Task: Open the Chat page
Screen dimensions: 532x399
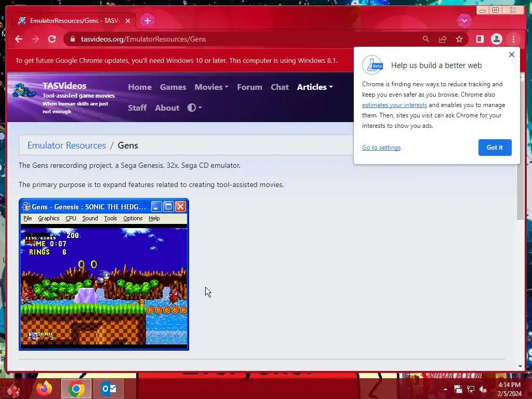Action: [x=280, y=87]
